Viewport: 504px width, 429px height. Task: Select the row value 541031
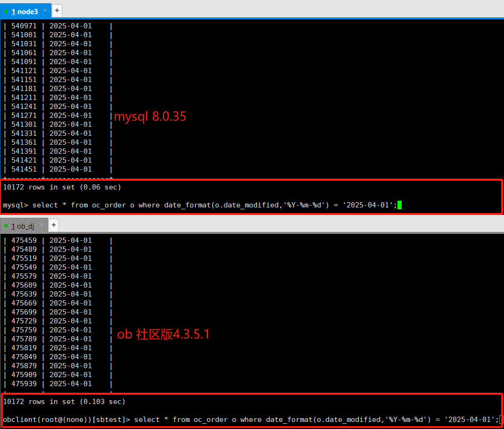[24, 44]
